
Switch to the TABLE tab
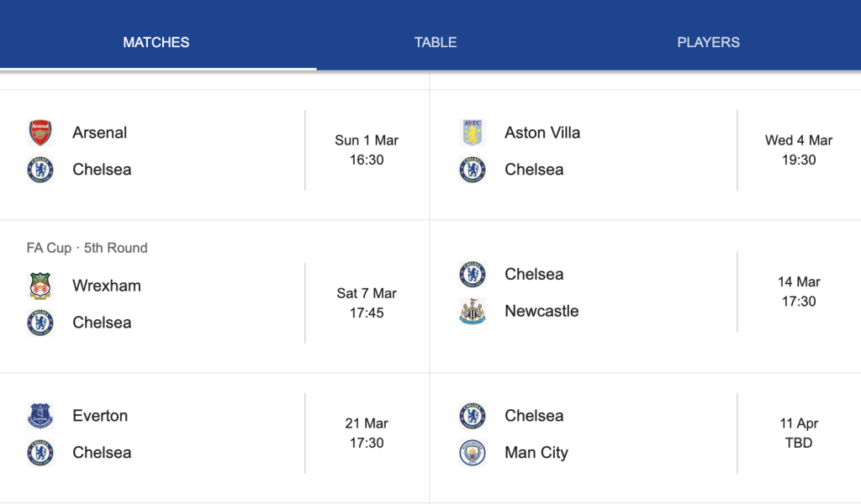[x=435, y=42]
